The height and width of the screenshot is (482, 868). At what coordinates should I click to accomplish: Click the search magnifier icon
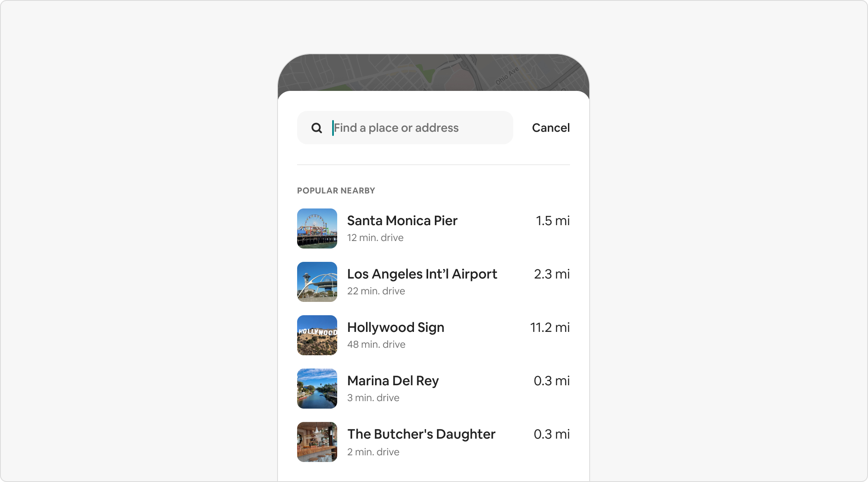[x=317, y=128]
